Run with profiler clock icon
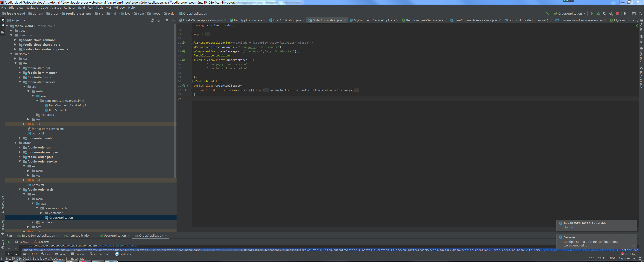644x262 pixels. pyautogui.click(x=611, y=13)
